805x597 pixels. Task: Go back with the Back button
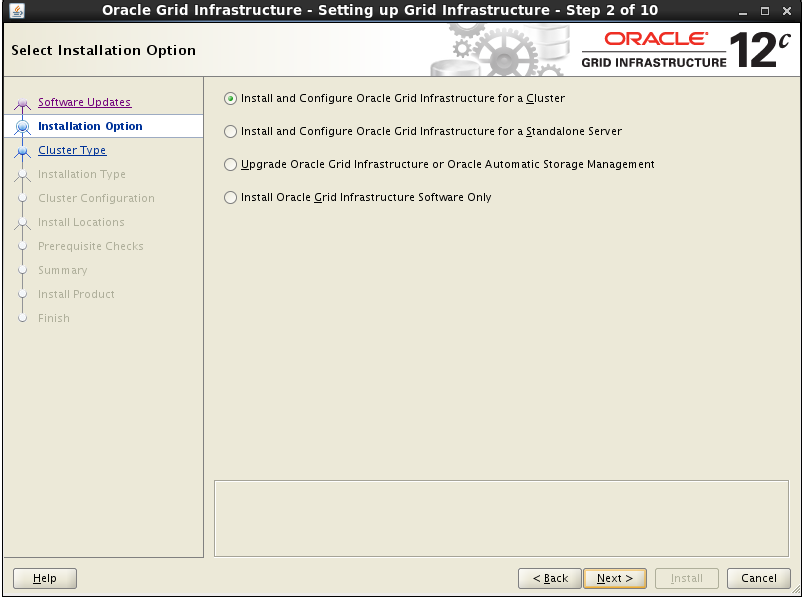(x=550, y=579)
